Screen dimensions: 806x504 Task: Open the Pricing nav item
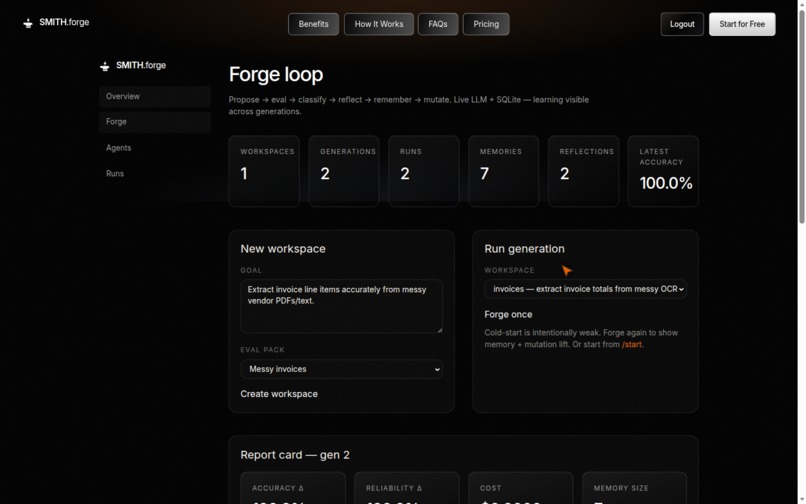tap(486, 24)
